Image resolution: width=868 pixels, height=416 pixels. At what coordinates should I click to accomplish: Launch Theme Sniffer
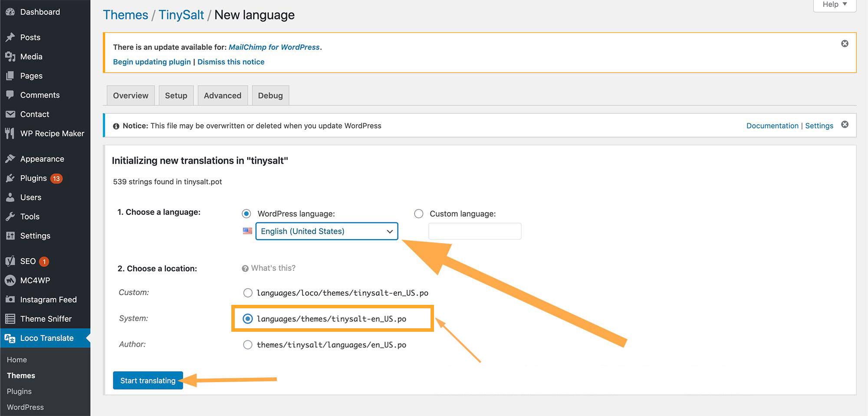click(46, 318)
